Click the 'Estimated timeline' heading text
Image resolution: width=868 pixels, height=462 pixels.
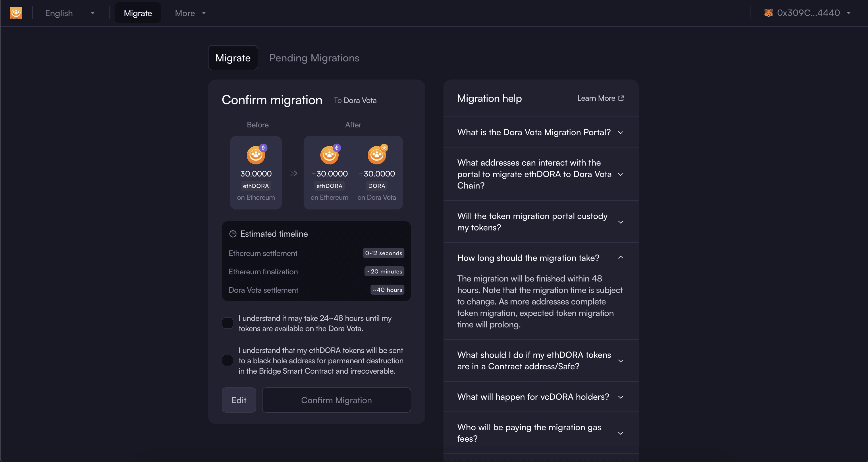coord(274,234)
